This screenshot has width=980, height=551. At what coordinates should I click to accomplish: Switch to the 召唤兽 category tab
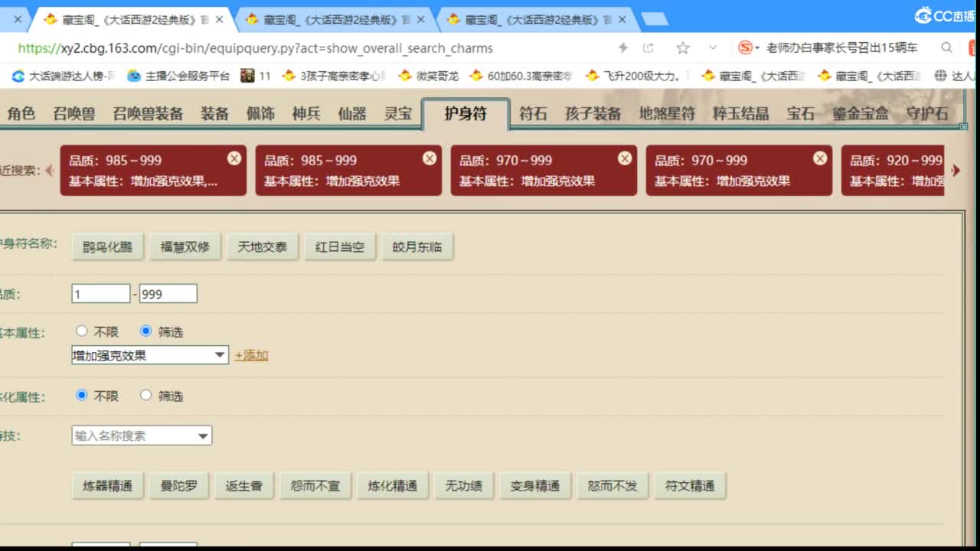(x=74, y=113)
